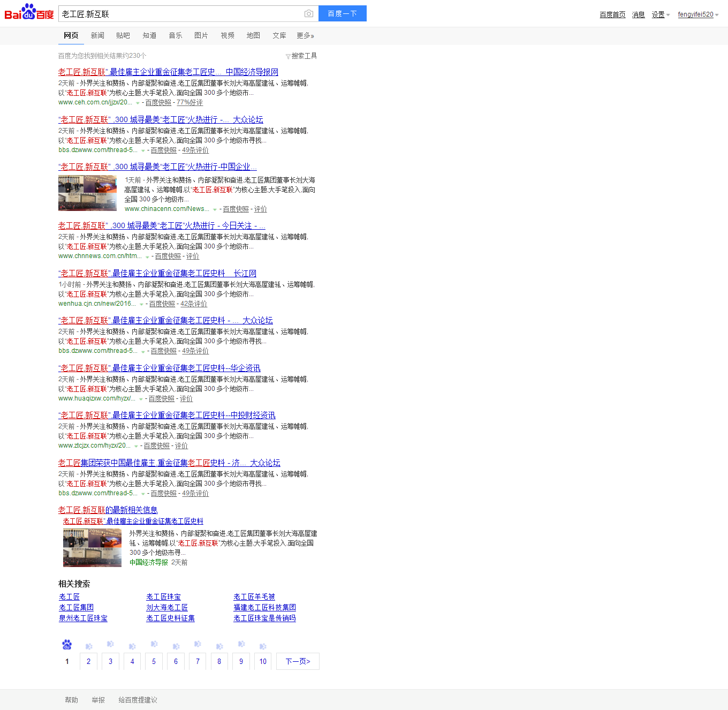The width and height of the screenshot is (728, 710).
Task: Open 老工匠.新互联的最新相关信息 link
Action: [x=108, y=510]
